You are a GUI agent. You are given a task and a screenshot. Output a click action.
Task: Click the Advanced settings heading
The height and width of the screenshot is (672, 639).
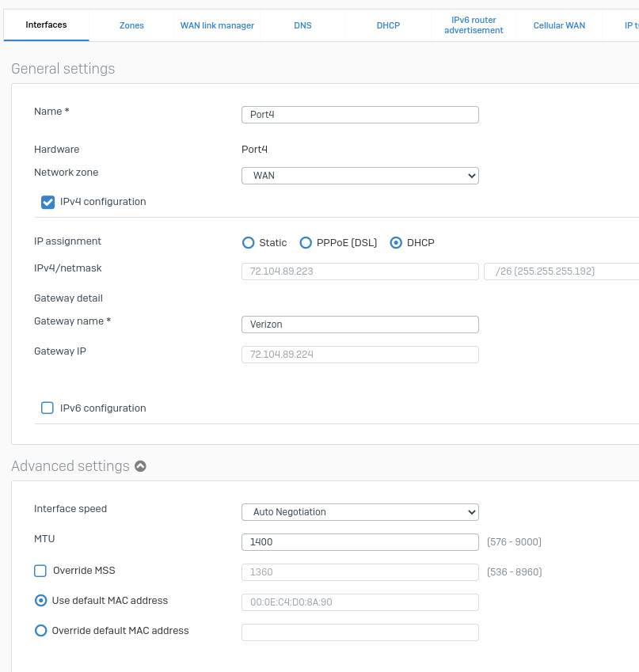[70, 466]
